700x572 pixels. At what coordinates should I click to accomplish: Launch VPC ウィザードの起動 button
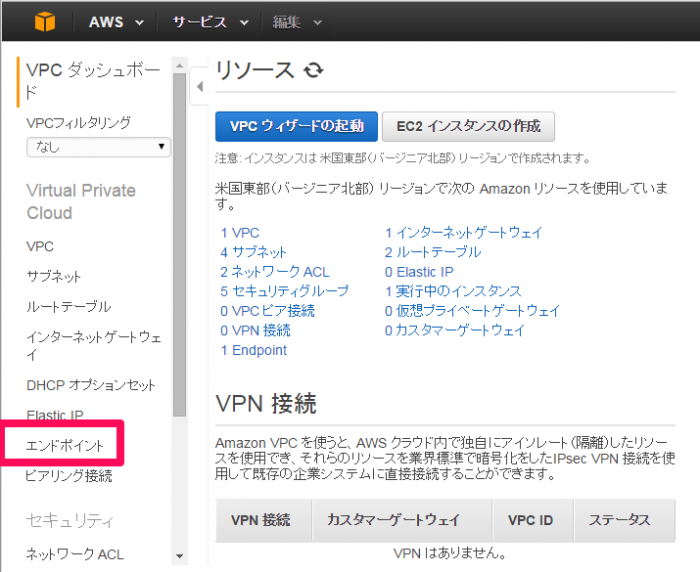[296, 126]
